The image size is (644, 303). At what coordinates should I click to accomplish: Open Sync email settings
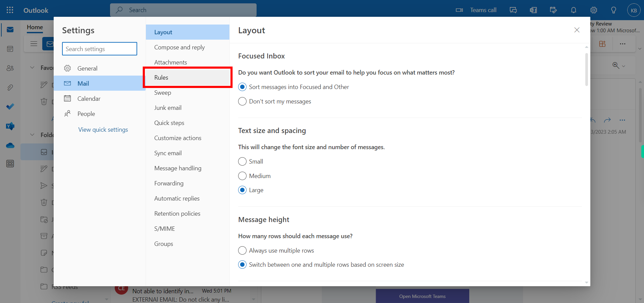[187, 153]
